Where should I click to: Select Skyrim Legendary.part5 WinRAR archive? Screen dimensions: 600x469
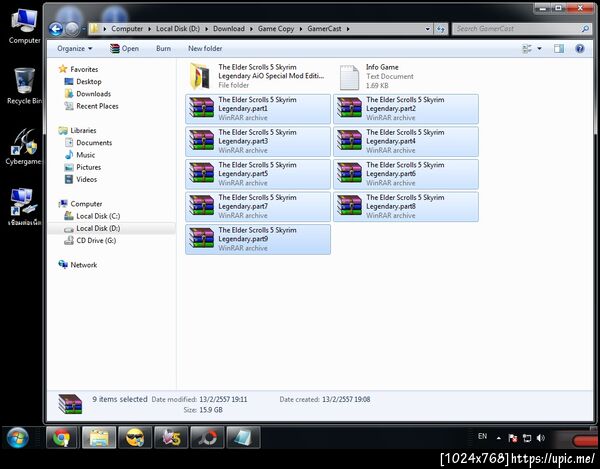click(x=258, y=174)
